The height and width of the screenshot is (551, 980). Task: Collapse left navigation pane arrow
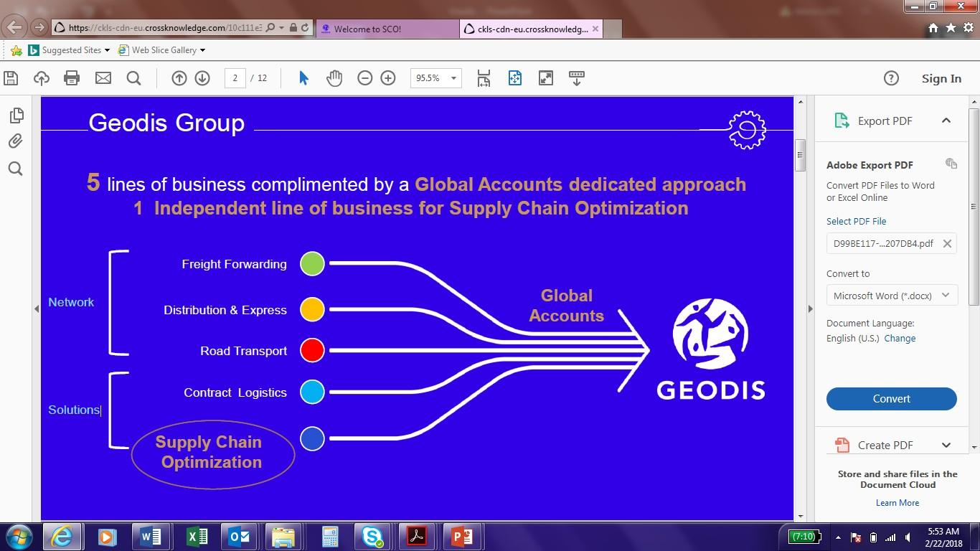click(x=37, y=309)
